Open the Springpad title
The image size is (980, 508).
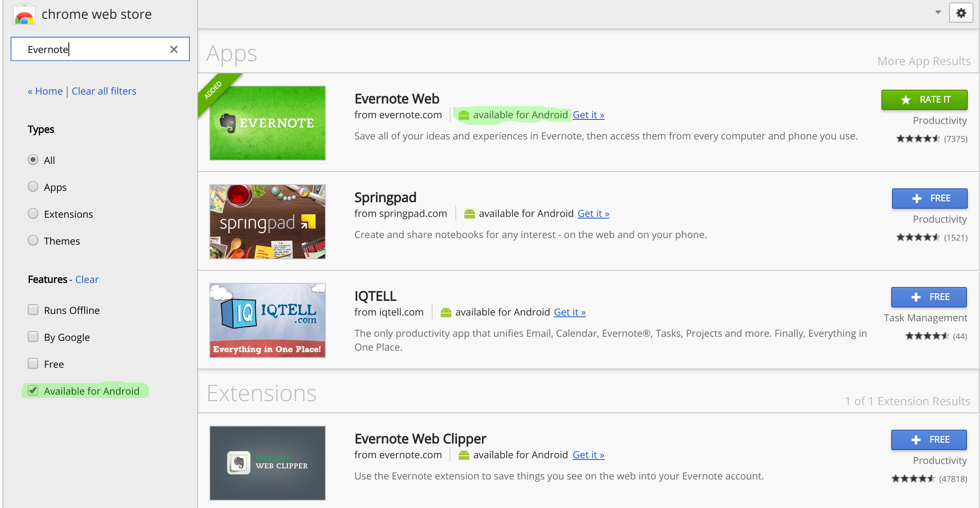[385, 198]
